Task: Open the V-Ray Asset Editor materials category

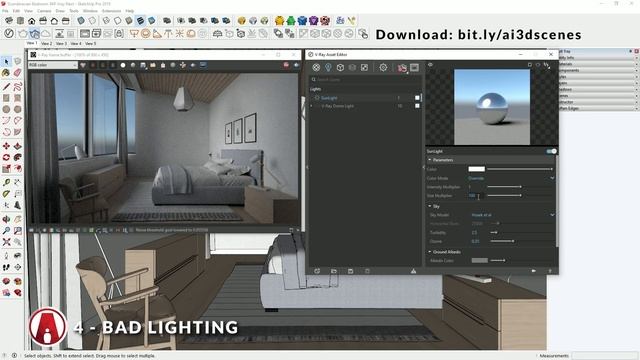Action: pyautogui.click(x=316, y=67)
